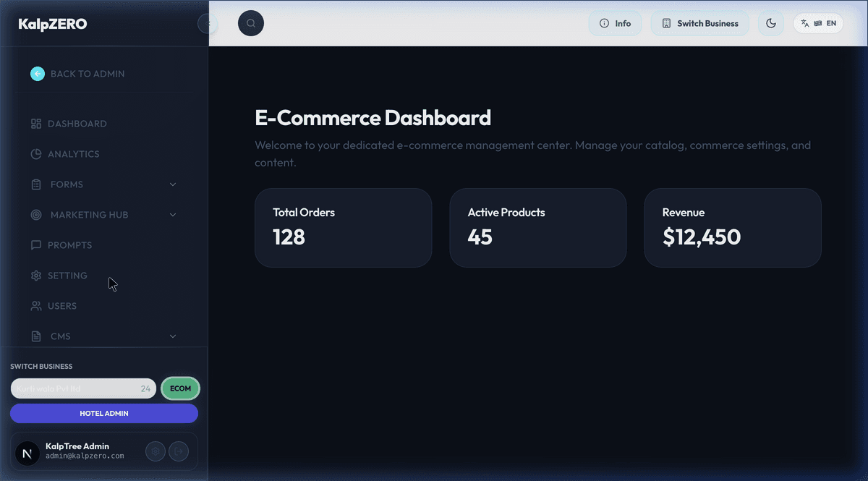
Task: Click the back arrow icon beside Back to Admin
Action: coord(38,74)
